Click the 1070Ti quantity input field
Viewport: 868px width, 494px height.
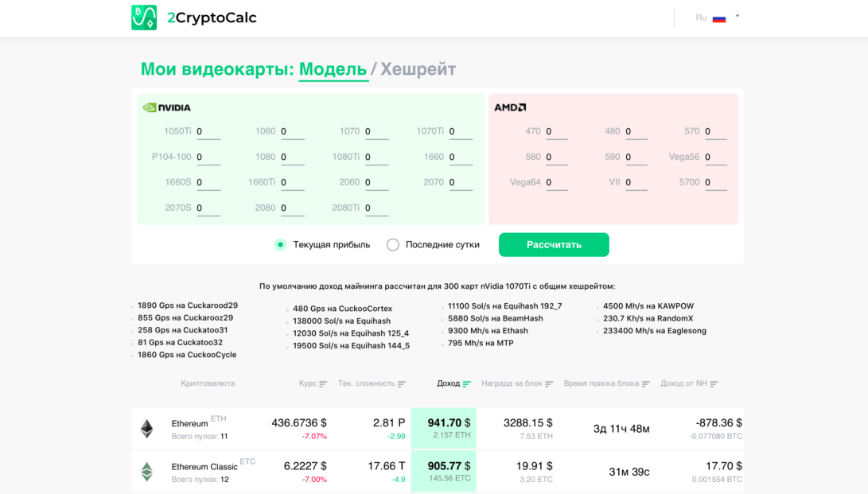click(461, 131)
